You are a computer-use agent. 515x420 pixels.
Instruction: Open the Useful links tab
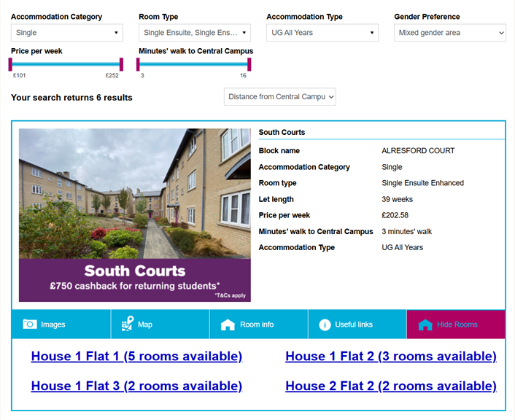point(357,324)
